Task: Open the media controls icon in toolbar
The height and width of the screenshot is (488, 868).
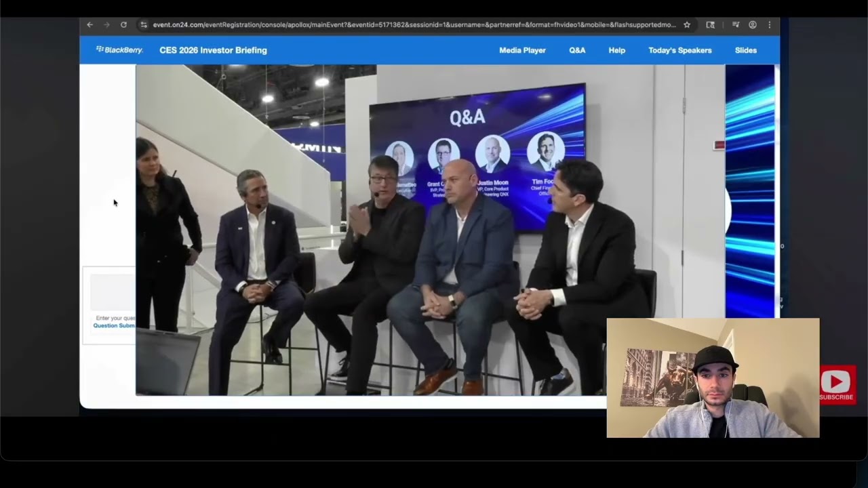Action: point(736,24)
